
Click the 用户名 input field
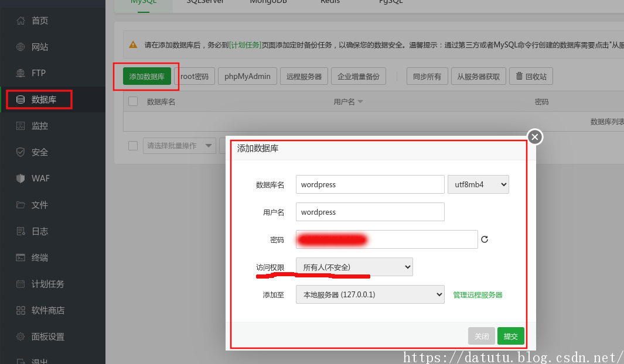tap(370, 212)
